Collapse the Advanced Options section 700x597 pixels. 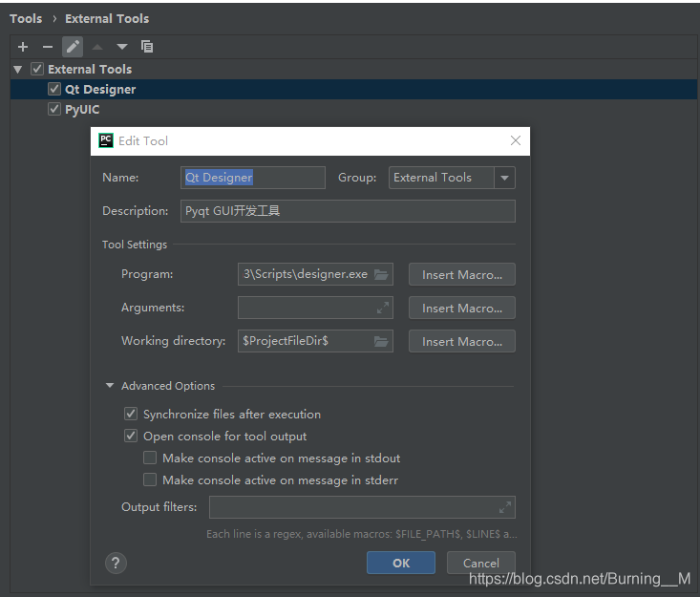[x=110, y=385]
